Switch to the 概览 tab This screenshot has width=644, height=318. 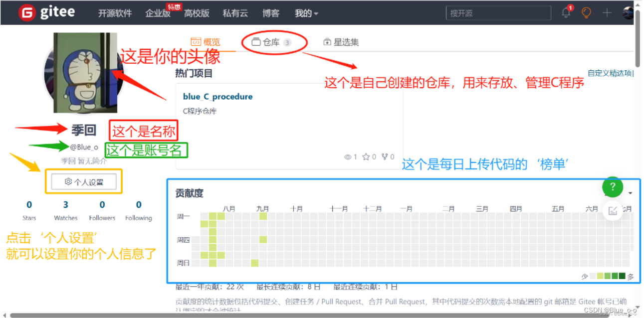pos(205,42)
